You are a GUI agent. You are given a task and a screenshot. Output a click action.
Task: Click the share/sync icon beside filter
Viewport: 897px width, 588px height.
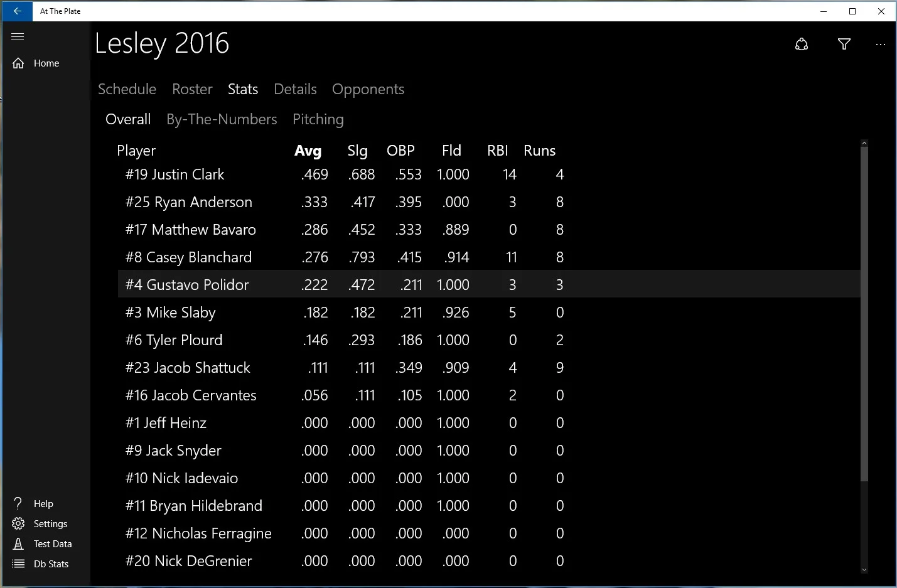(x=802, y=44)
